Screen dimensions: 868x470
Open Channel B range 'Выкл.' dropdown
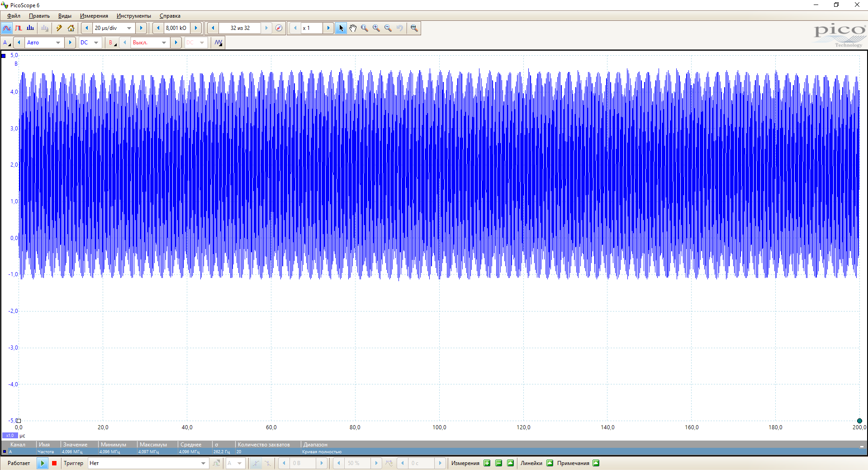(x=164, y=43)
